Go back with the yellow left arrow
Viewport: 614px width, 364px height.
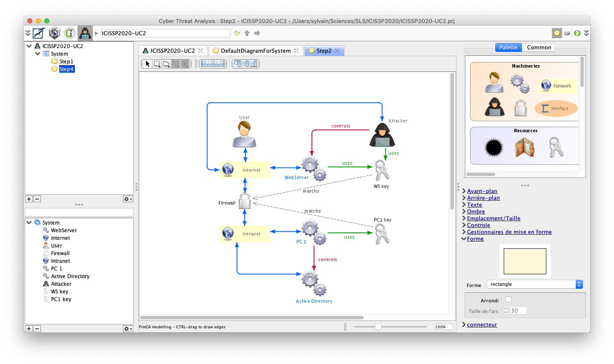[x=237, y=33]
